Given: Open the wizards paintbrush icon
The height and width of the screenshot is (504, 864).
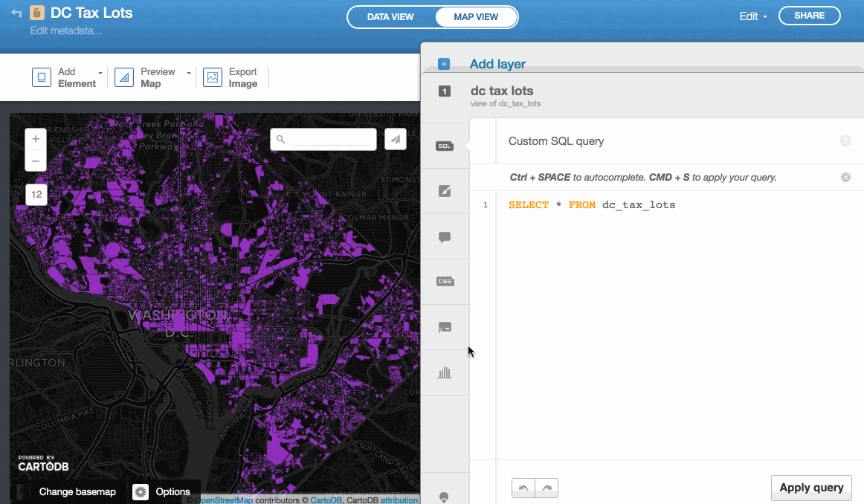Looking at the screenshot, I should click(445, 191).
